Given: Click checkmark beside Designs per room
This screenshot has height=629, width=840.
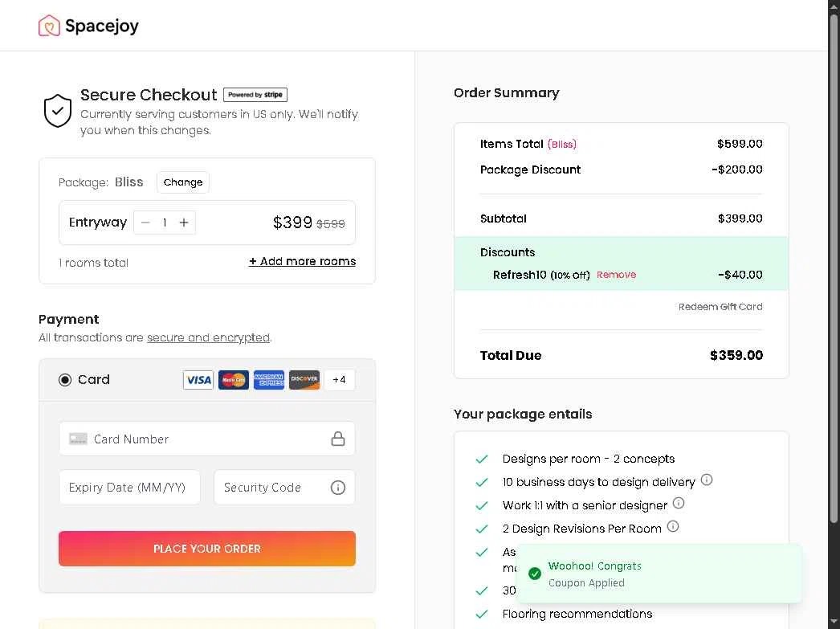Looking at the screenshot, I should click(x=482, y=459).
